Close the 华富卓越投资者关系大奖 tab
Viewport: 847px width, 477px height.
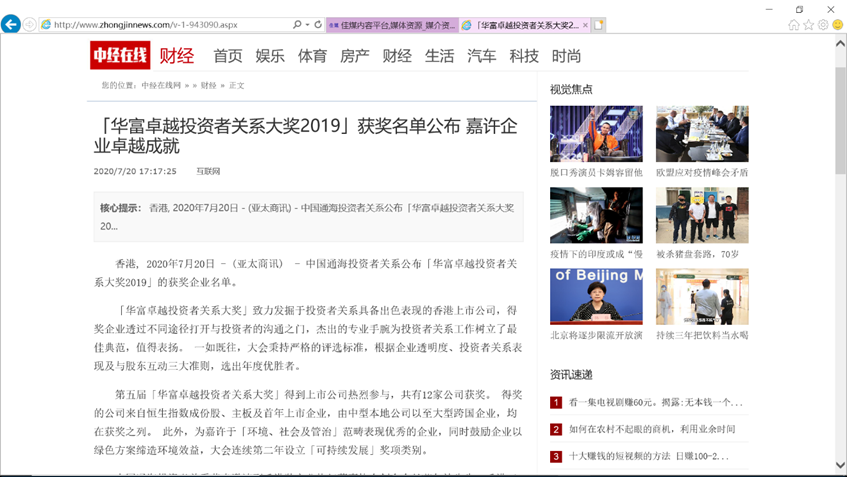(x=586, y=25)
